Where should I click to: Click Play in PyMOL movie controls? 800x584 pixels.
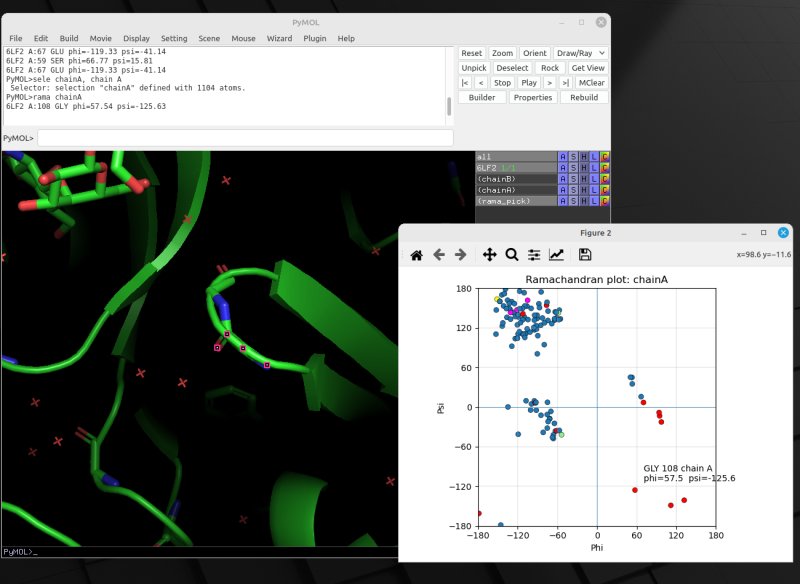tap(529, 83)
